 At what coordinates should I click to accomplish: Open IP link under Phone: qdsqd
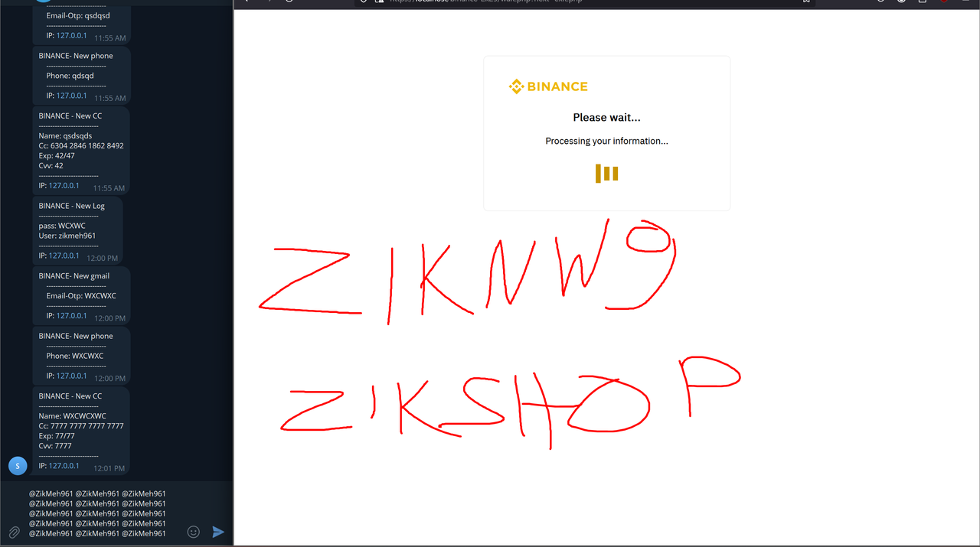click(71, 96)
